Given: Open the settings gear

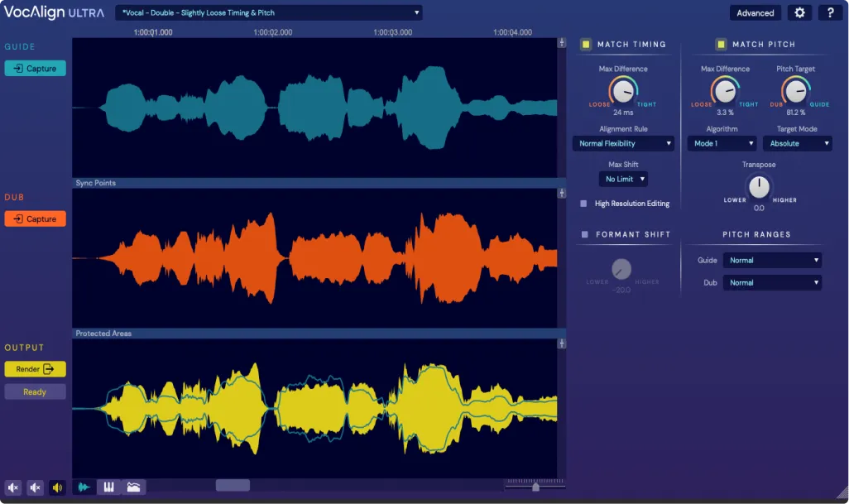Looking at the screenshot, I should 799,12.
